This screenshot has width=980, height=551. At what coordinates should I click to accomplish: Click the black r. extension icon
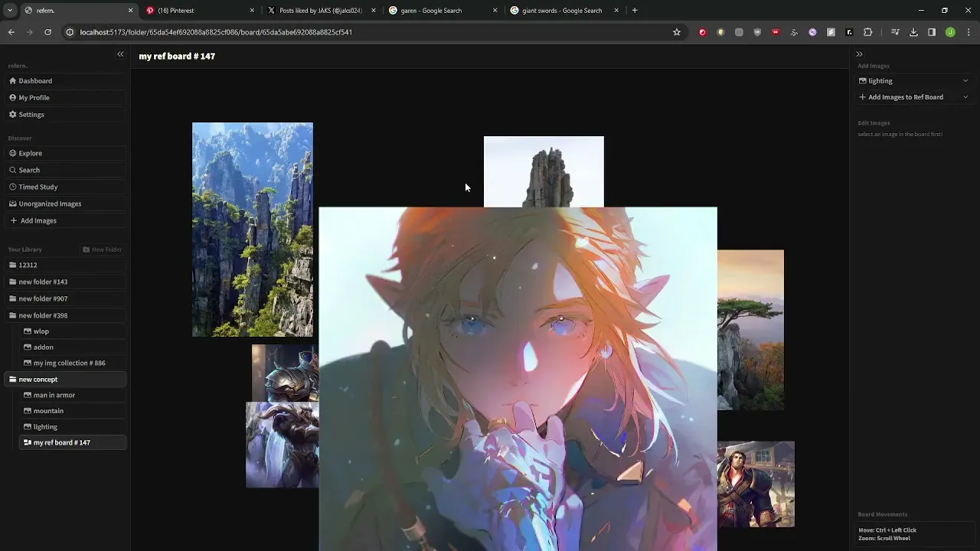pos(849,32)
